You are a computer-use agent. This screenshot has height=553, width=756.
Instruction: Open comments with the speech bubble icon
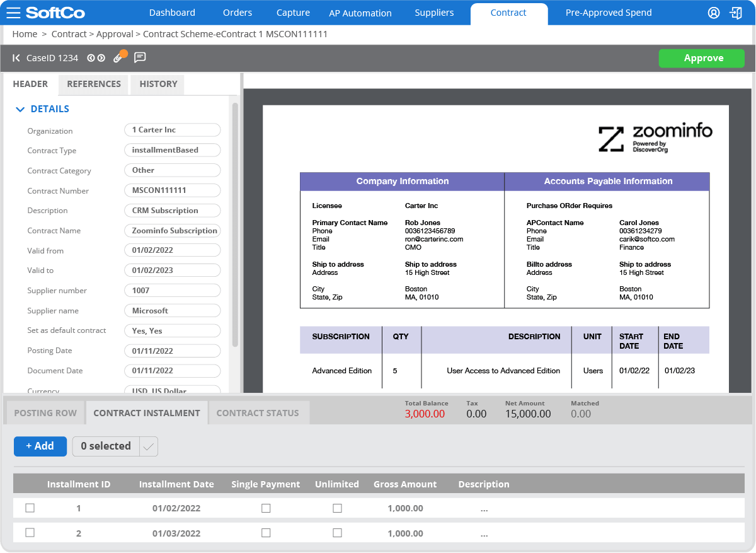[139, 58]
